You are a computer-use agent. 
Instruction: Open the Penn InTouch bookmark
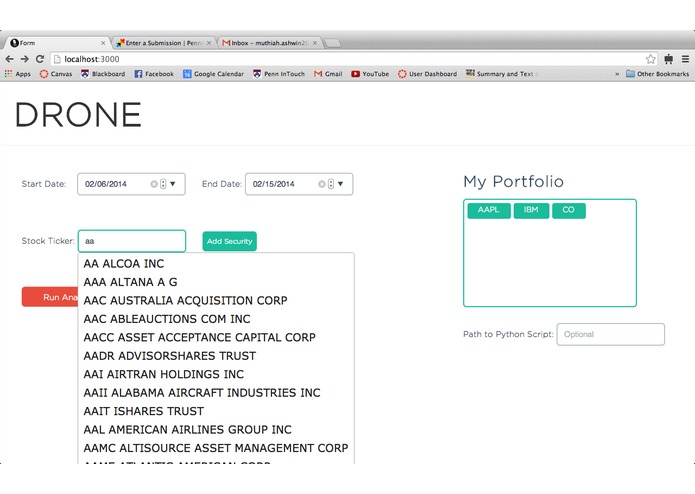[x=279, y=74]
